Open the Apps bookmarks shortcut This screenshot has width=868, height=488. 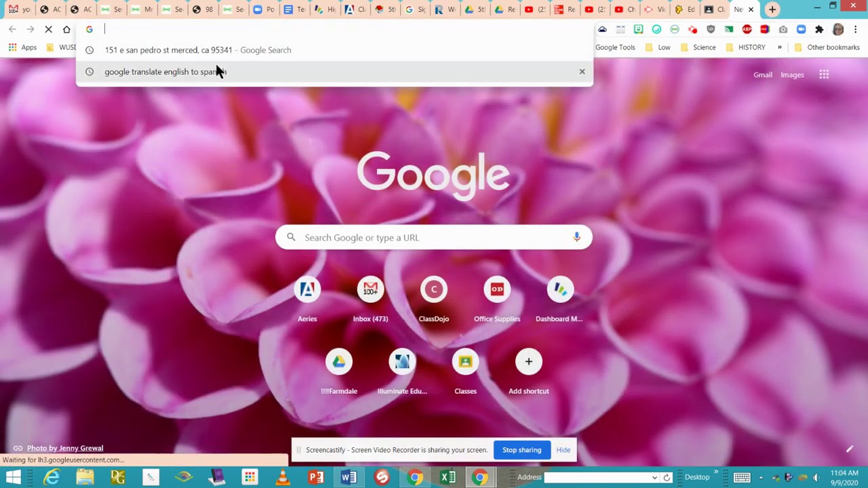coord(23,47)
